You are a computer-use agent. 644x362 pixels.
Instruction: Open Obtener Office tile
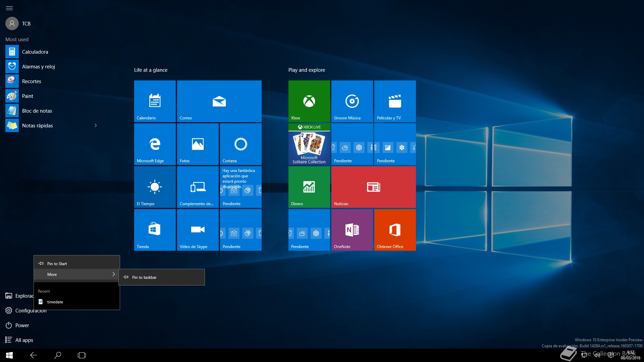[x=395, y=230]
